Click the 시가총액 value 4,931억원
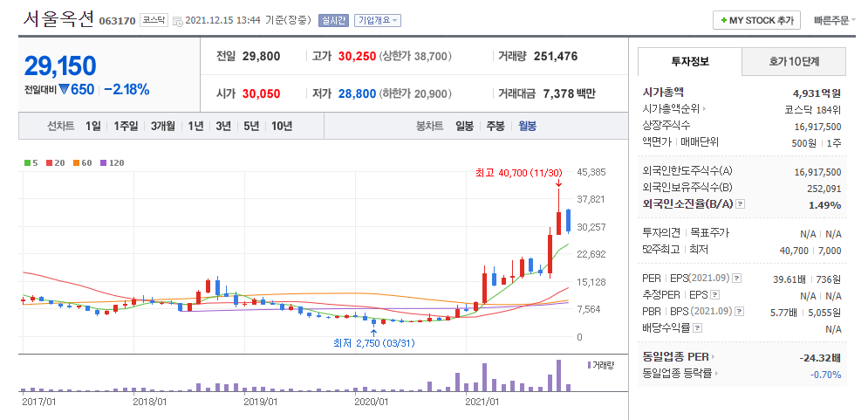Viewport: 868px width, 420px height. pyautogui.click(x=817, y=93)
